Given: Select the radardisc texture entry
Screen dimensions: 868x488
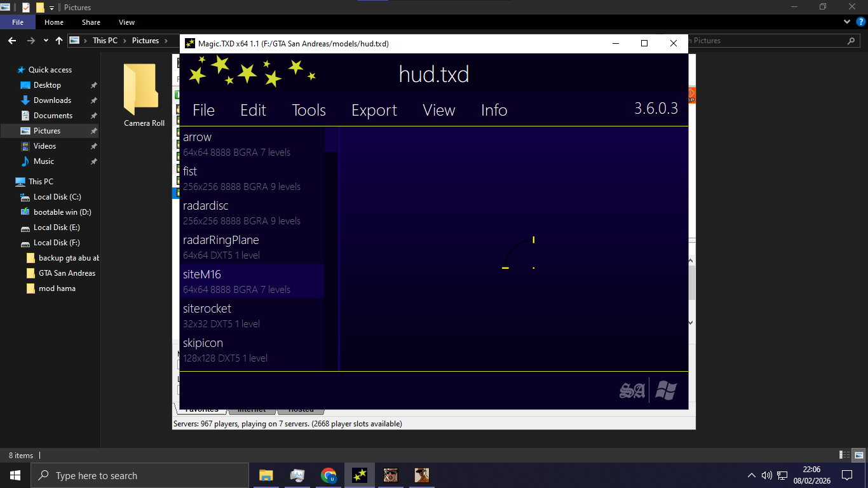Looking at the screenshot, I should (x=252, y=213).
